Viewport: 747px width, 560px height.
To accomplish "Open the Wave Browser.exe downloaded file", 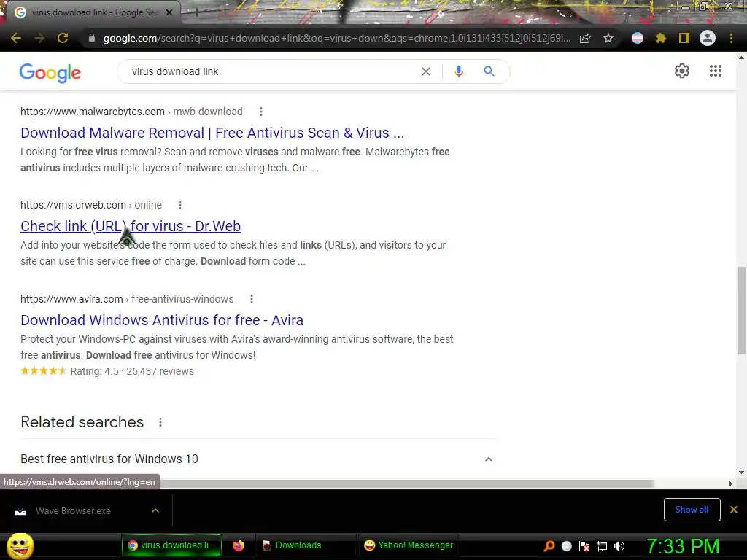I will pyautogui.click(x=72, y=510).
